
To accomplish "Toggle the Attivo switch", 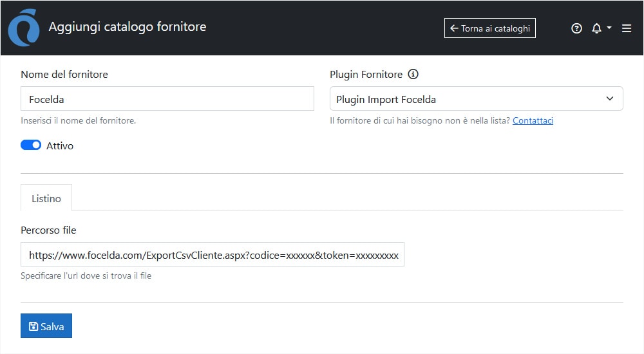I will point(31,145).
